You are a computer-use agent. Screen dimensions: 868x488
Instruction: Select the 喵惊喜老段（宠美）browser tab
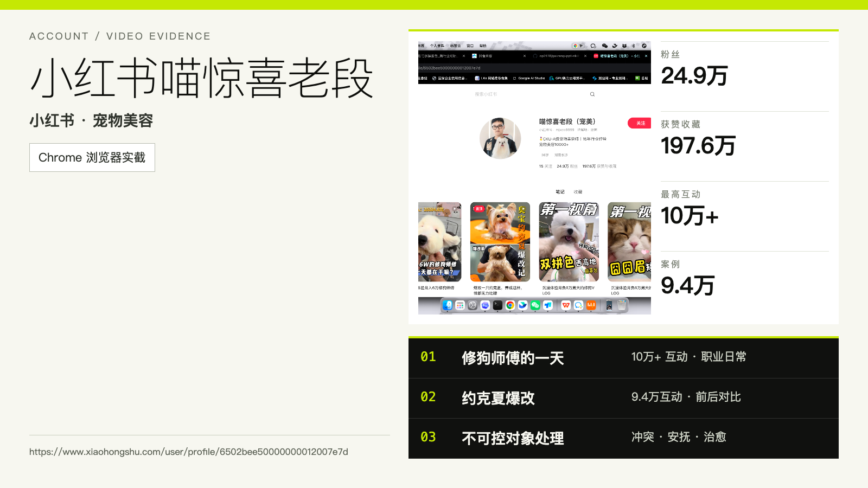[x=621, y=56]
